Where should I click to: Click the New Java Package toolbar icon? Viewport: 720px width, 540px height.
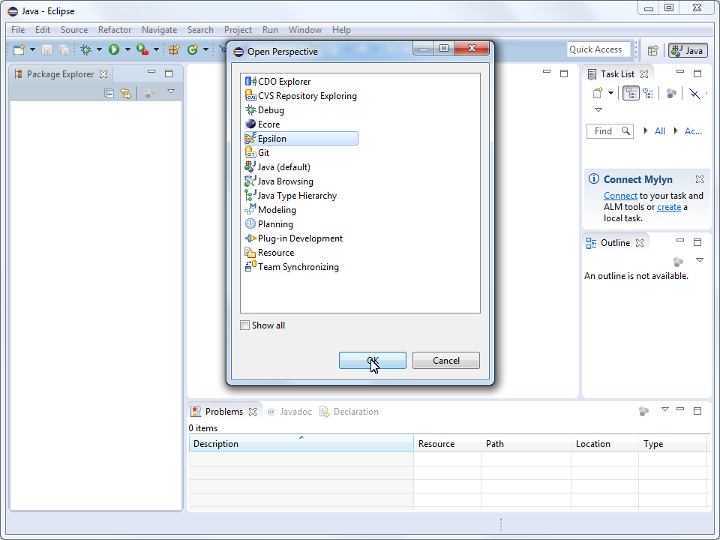(174, 49)
